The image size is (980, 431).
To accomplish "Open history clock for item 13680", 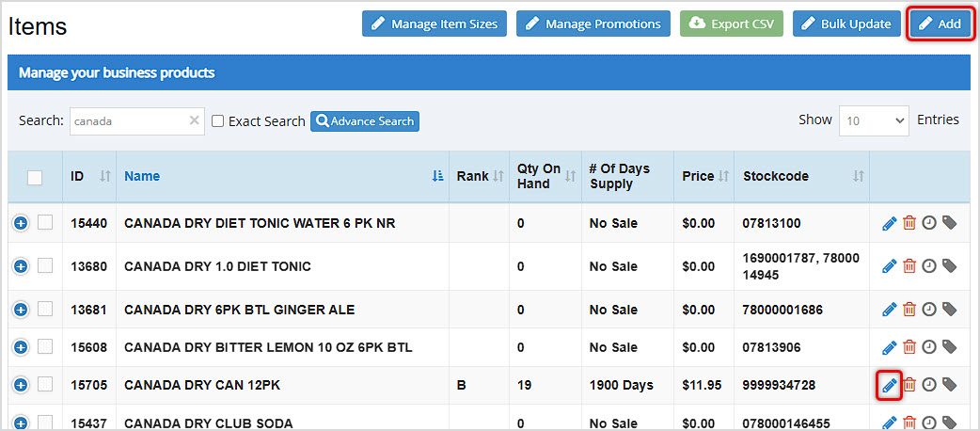I will pyautogui.click(x=929, y=266).
